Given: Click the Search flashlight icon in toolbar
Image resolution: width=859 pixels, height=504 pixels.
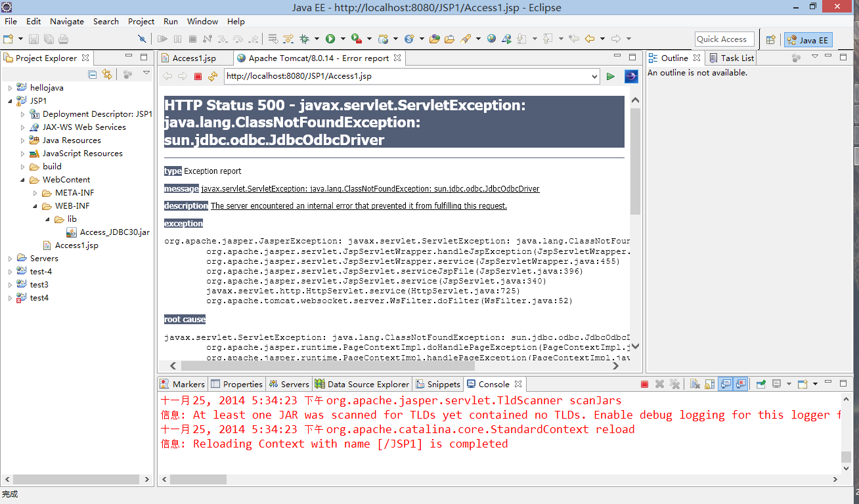Looking at the screenshot, I should point(466,39).
